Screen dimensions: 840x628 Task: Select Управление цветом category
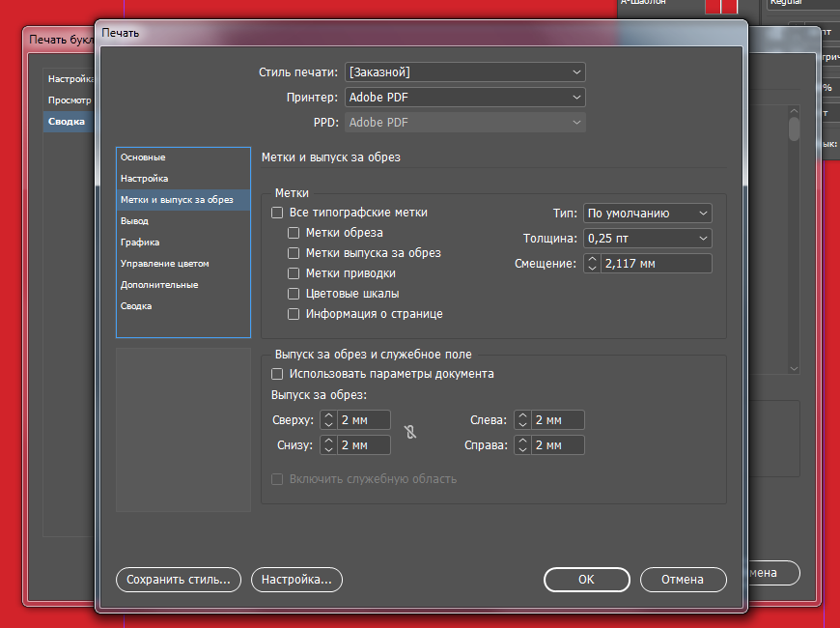[183, 264]
